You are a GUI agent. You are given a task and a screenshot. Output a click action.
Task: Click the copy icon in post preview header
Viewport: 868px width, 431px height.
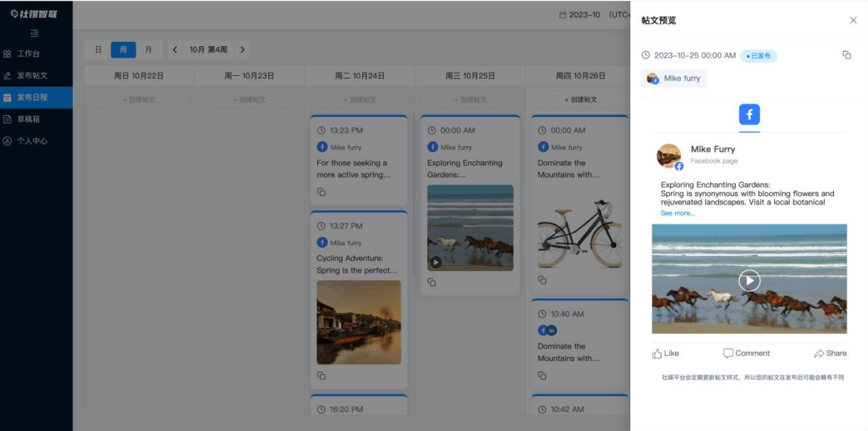[x=846, y=55]
